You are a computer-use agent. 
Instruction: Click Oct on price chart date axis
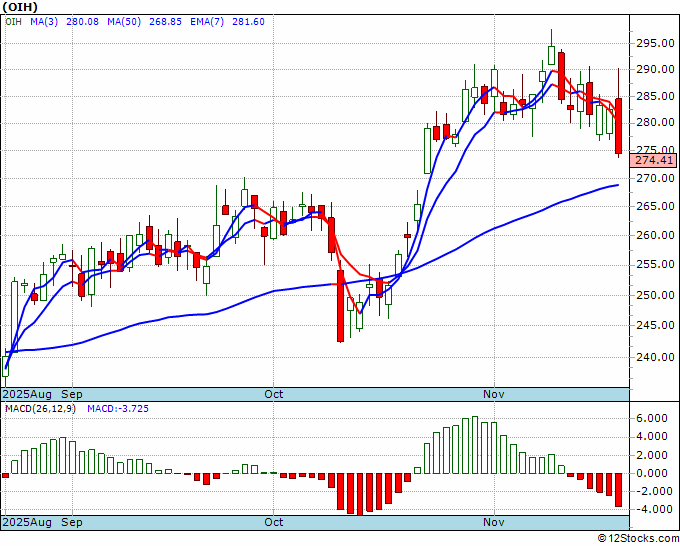pyautogui.click(x=274, y=395)
